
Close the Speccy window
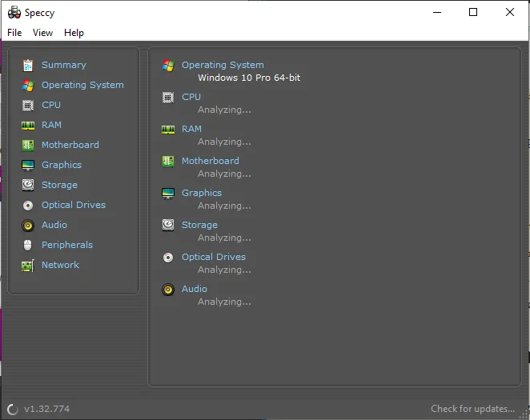510,12
